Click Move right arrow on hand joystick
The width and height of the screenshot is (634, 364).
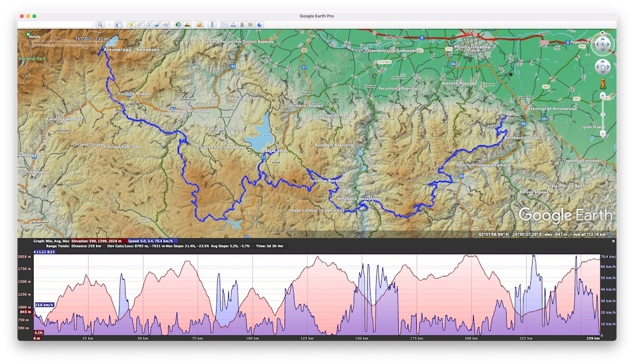[x=608, y=67]
